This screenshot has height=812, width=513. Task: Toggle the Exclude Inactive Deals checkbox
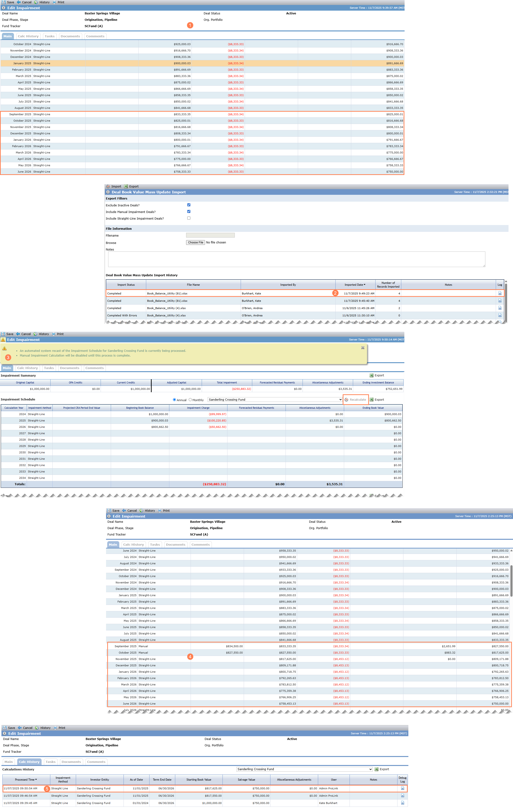[x=189, y=205]
